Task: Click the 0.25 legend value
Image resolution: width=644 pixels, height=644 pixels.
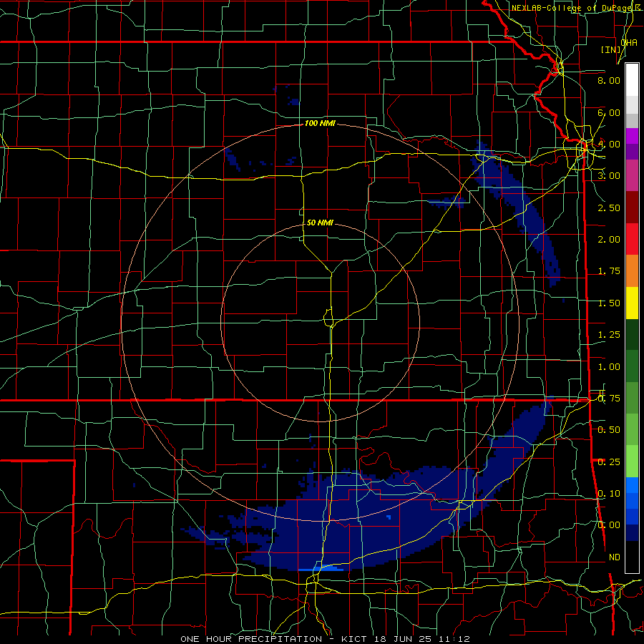Action: coord(609,462)
